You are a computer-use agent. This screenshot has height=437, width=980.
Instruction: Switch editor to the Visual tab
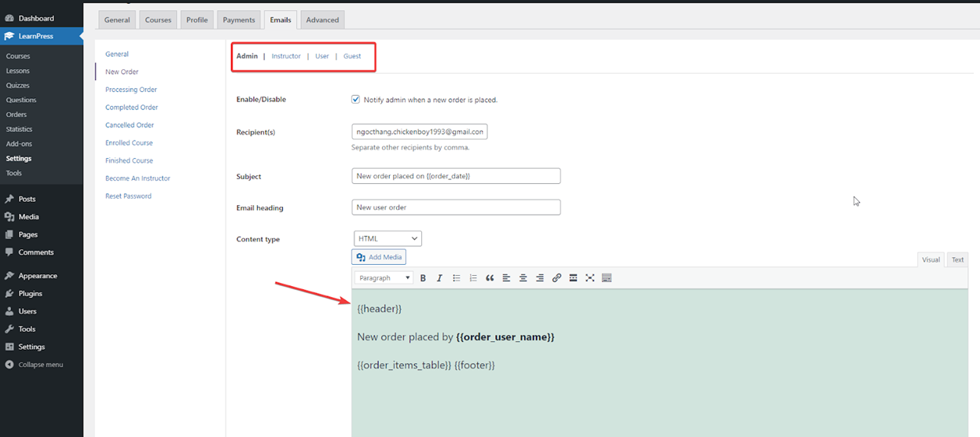[931, 259]
